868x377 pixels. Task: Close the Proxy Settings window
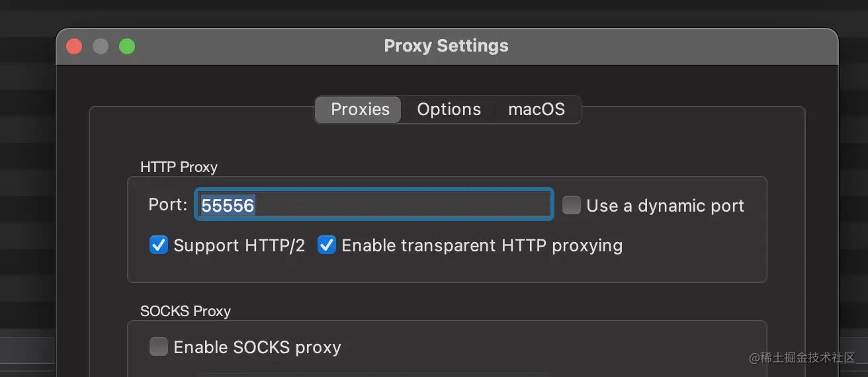click(74, 46)
